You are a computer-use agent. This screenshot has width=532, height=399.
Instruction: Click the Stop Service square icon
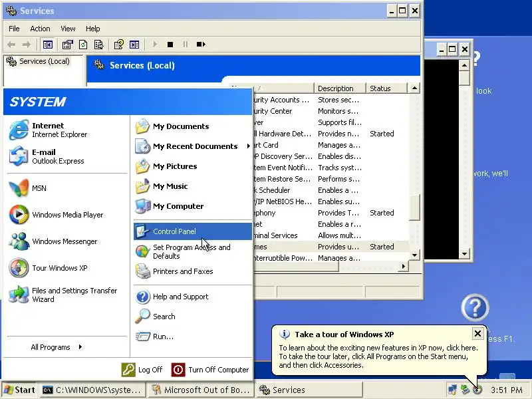coord(170,45)
